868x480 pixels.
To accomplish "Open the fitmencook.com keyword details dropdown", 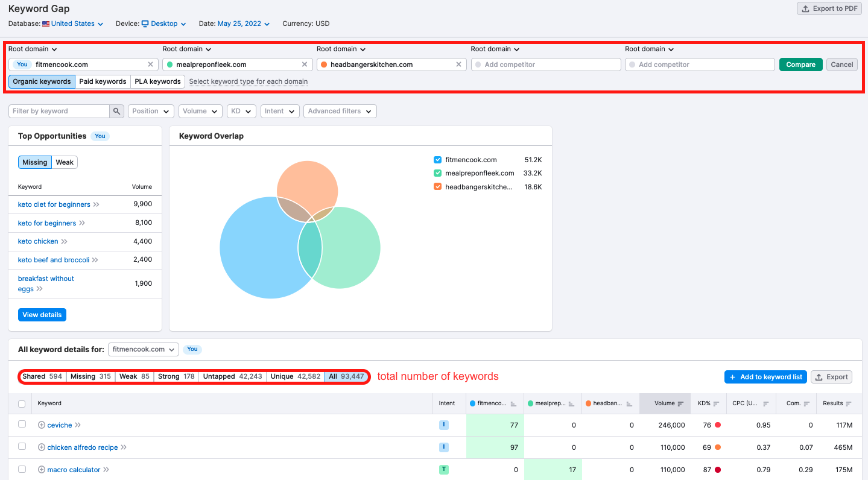I will (x=144, y=349).
